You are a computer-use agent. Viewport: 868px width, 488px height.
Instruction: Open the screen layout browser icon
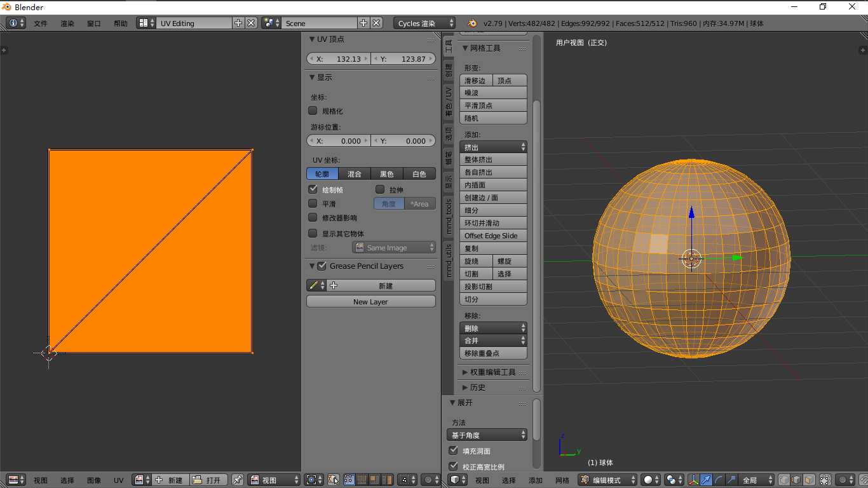click(147, 23)
